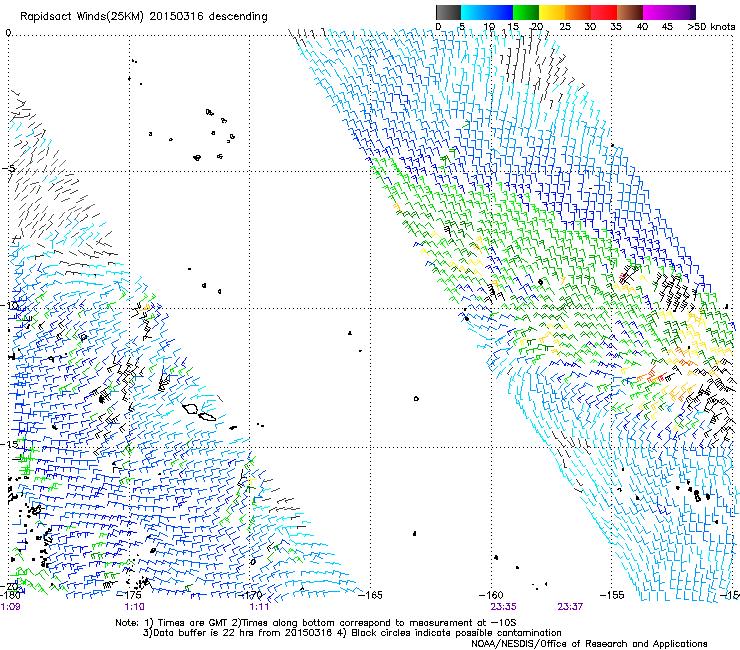Click the title text 'Rapidscat Winds(25KM) 20150316 descending'
Image resolution: width=740 pixels, height=650 pixels.
coord(143,17)
